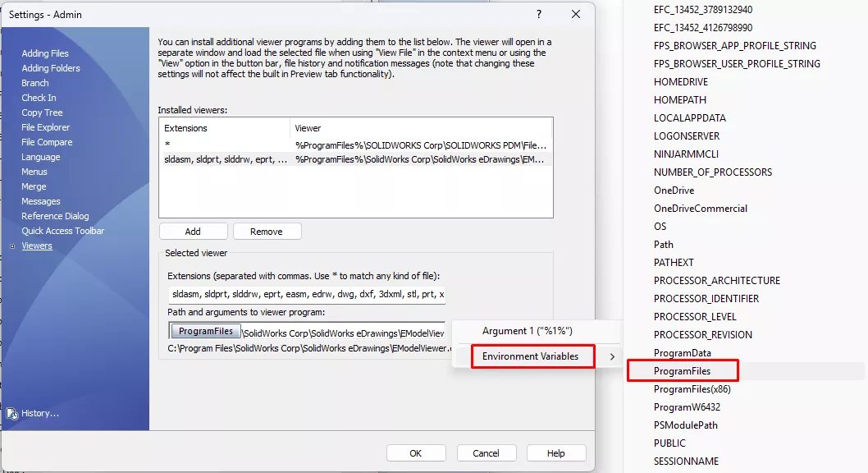
Task: Open Language settings
Action: tap(40, 158)
